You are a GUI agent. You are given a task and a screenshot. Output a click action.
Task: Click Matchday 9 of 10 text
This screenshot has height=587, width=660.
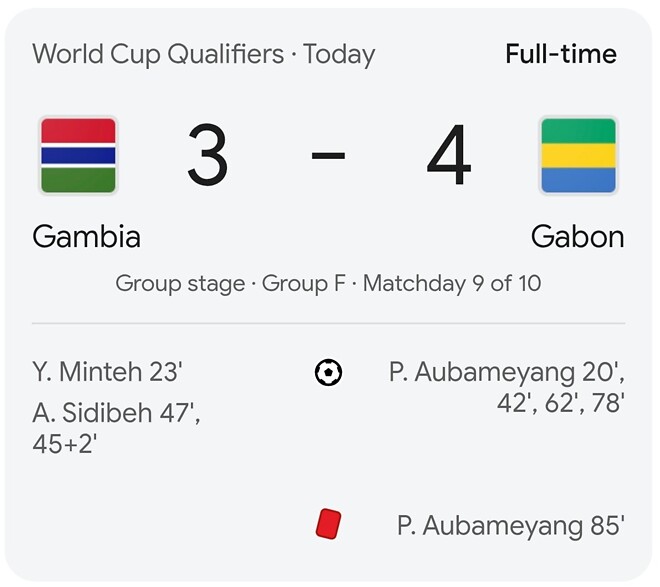[x=452, y=283]
